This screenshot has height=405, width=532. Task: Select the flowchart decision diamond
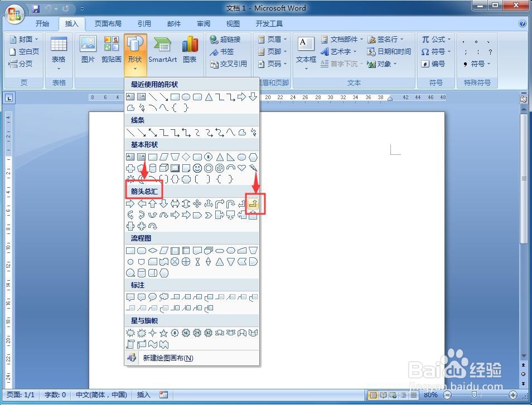153,251
